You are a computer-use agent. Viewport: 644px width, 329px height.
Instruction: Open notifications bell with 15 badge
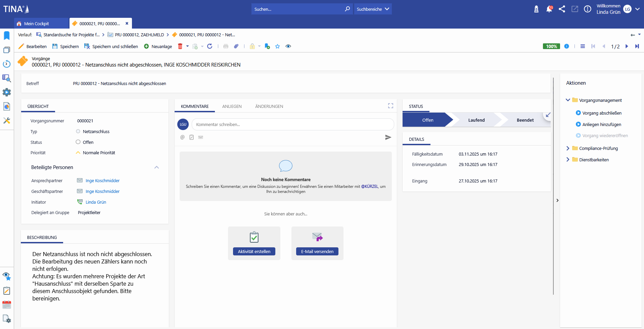(x=549, y=9)
